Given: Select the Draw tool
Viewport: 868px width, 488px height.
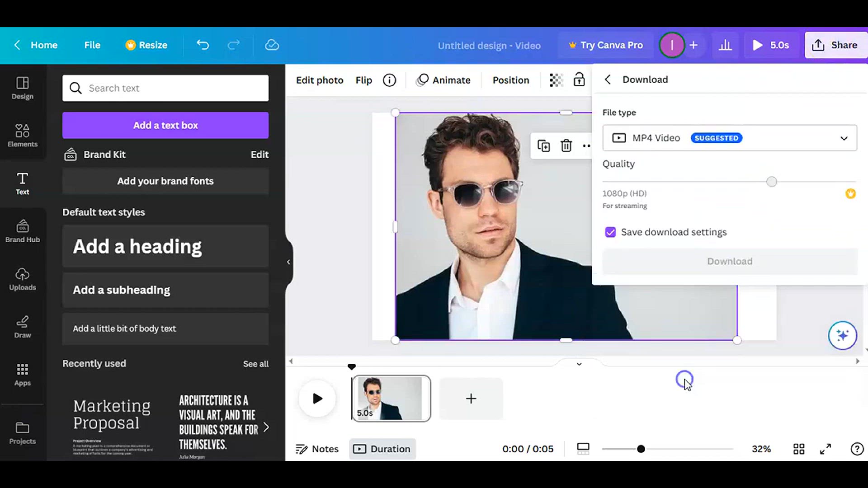Looking at the screenshot, I should (x=22, y=327).
